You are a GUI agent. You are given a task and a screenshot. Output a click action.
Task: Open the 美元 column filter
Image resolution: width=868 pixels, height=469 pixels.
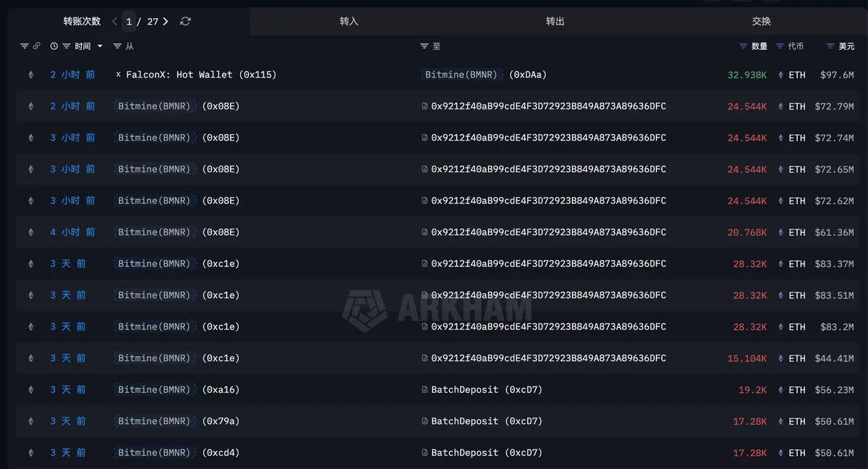tap(830, 46)
